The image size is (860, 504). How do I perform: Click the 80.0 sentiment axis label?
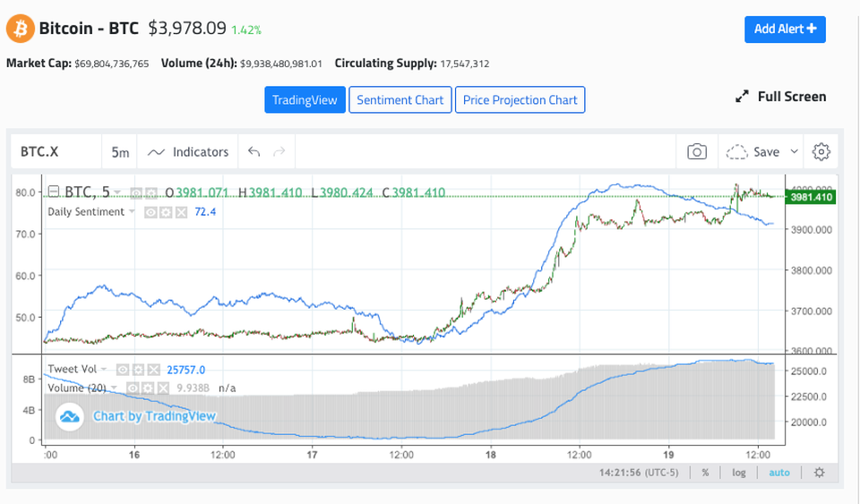coord(25,192)
